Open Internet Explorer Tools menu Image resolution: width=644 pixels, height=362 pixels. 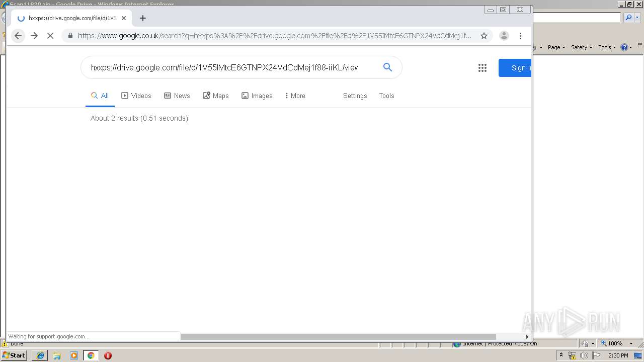coord(607,47)
